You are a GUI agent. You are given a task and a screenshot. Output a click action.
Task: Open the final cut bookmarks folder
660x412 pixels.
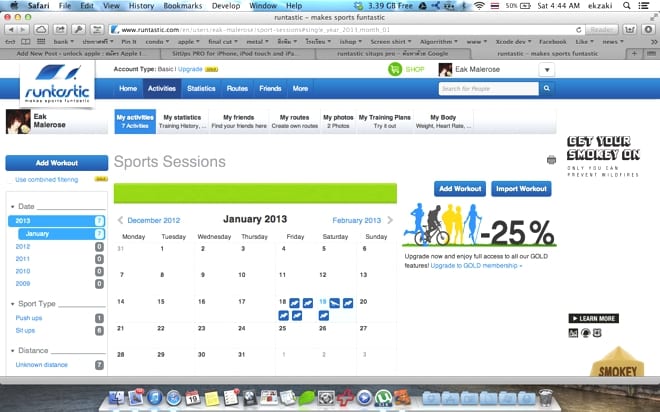tap(223, 42)
